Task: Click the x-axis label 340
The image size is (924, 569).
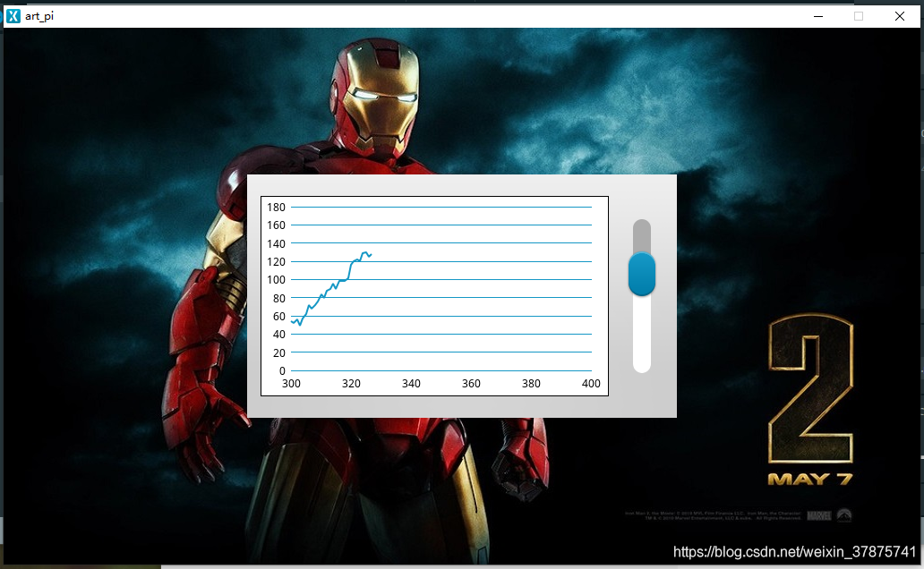Action: [x=411, y=384]
